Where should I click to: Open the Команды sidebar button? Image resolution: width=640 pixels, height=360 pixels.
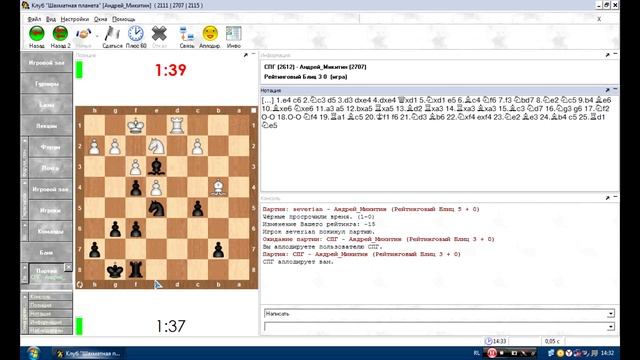pyautogui.click(x=50, y=231)
